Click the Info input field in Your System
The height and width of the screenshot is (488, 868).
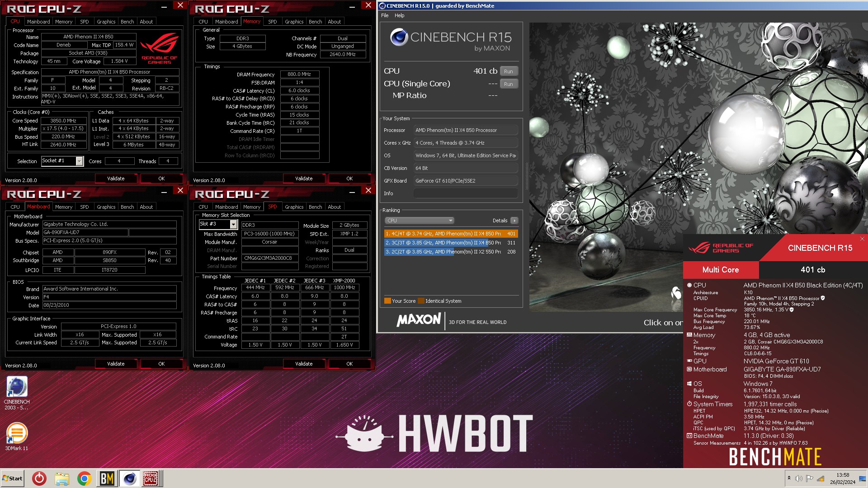(466, 193)
